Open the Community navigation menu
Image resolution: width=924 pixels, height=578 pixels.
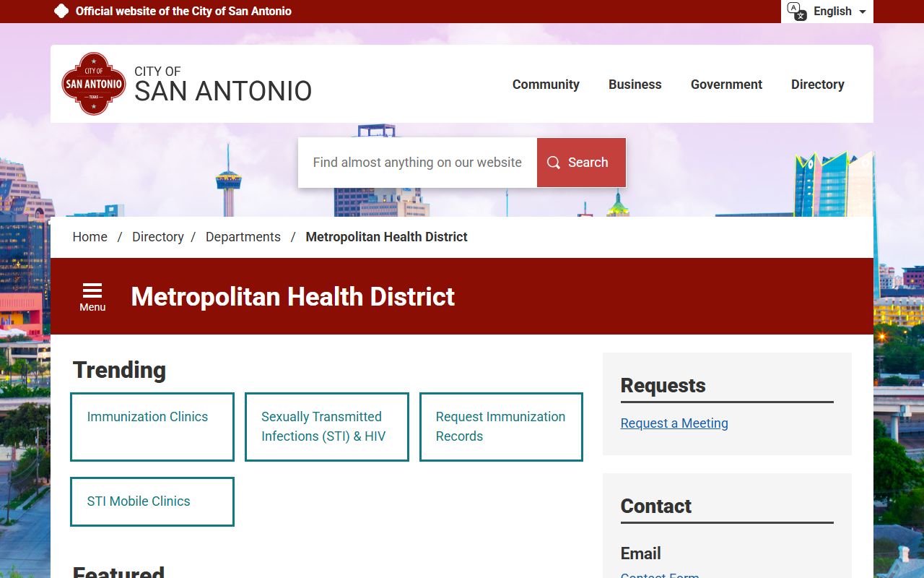(x=546, y=85)
